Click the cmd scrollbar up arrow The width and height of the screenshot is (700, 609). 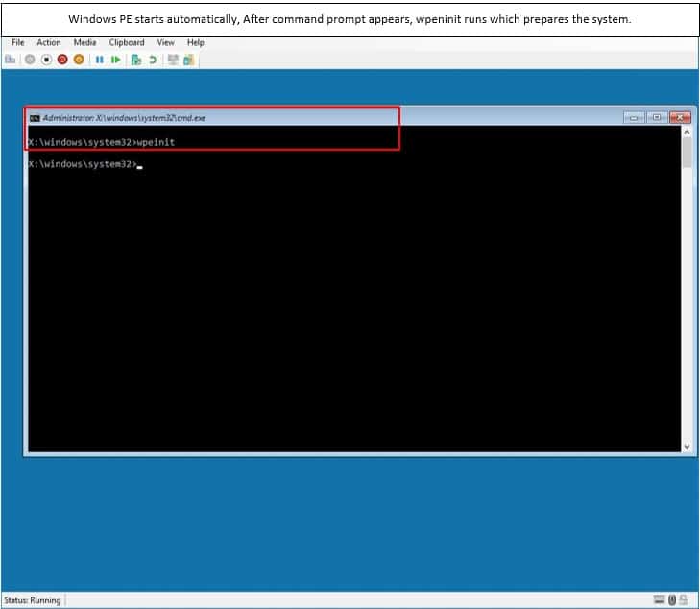point(688,132)
